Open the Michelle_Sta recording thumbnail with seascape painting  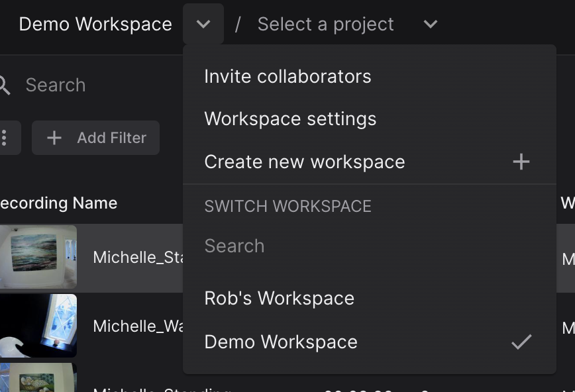click(38, 257)
